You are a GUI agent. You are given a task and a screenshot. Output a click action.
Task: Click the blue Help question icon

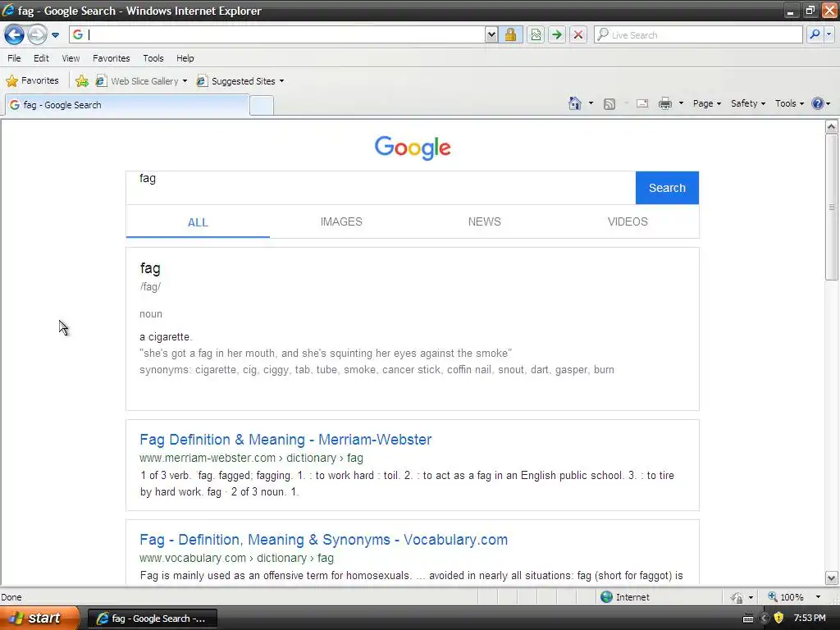point(818,103)
